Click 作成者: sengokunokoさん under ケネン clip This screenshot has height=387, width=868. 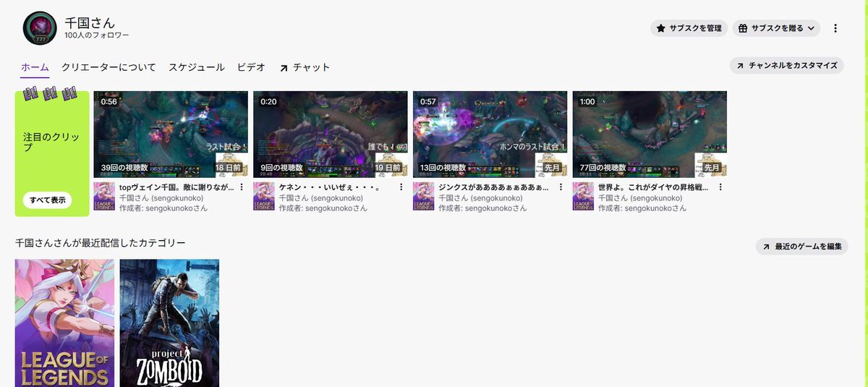(x=323, y=208)
